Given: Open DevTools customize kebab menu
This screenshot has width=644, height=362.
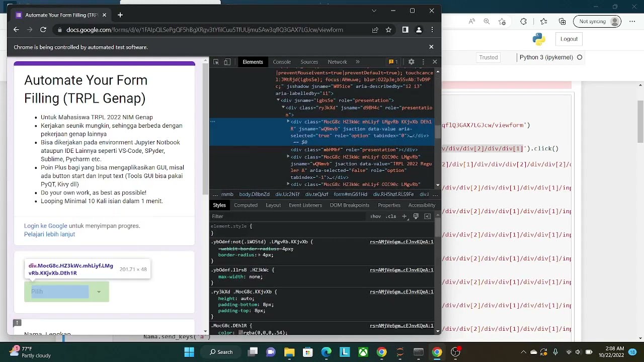Looking at the screenshot, I should (423, 62).
